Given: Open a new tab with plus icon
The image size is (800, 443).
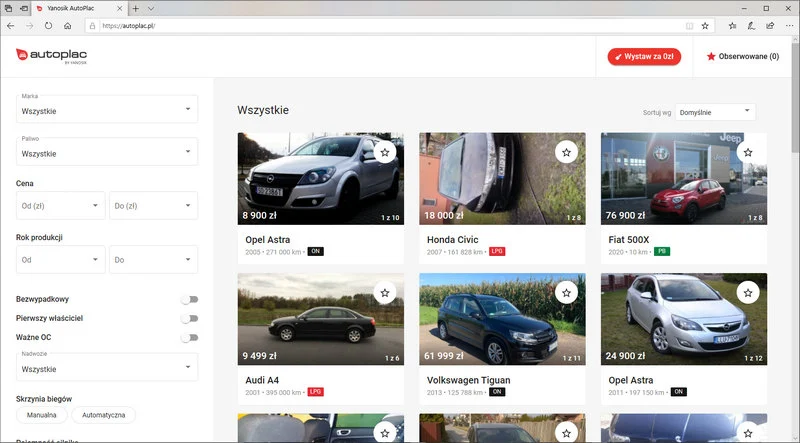Looking at the screenshot, I should [136, 9].
